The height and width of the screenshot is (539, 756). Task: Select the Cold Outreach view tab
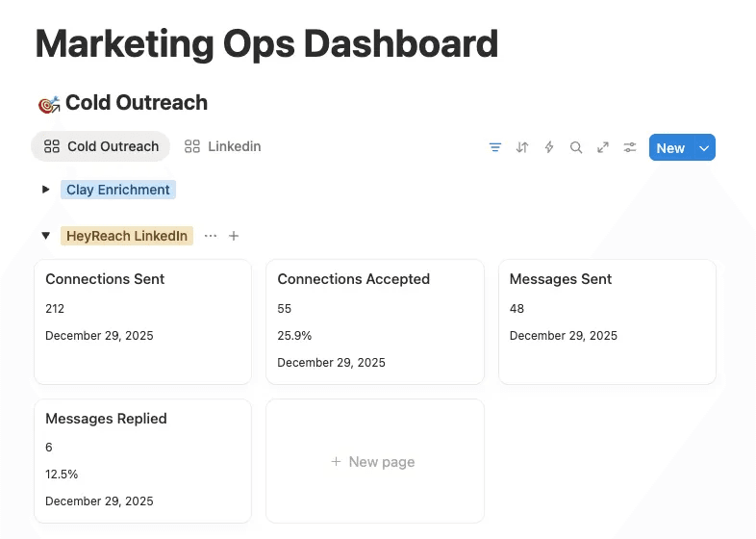[101, 146]
